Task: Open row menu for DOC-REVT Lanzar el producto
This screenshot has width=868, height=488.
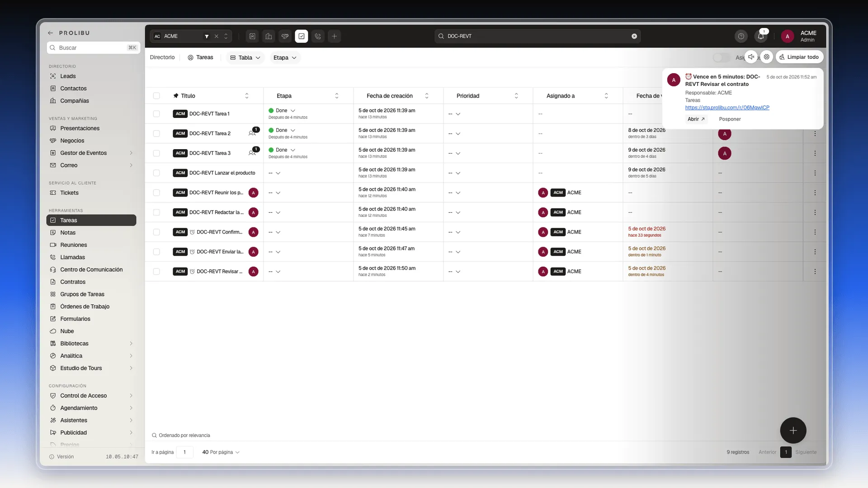Action: pyautogui.click(x=815, y=173)
